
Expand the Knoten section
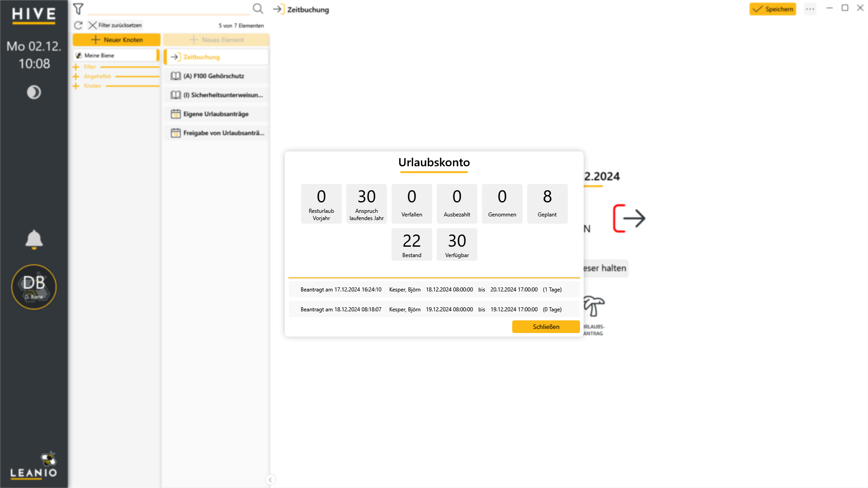pos(75,86)
